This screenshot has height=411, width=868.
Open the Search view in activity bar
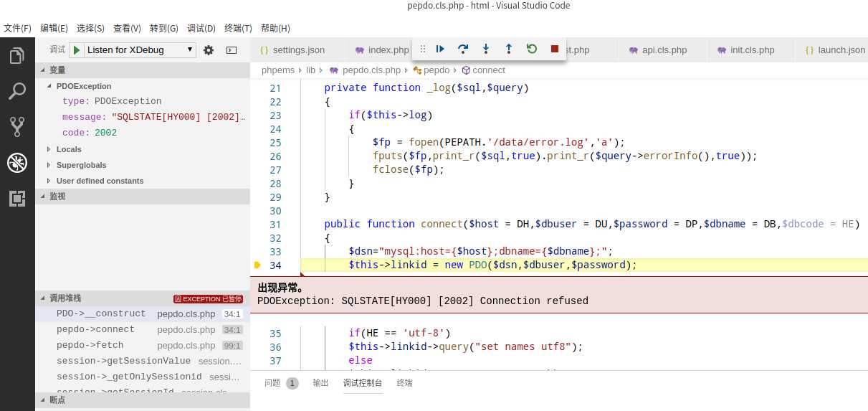coord(17,91)
